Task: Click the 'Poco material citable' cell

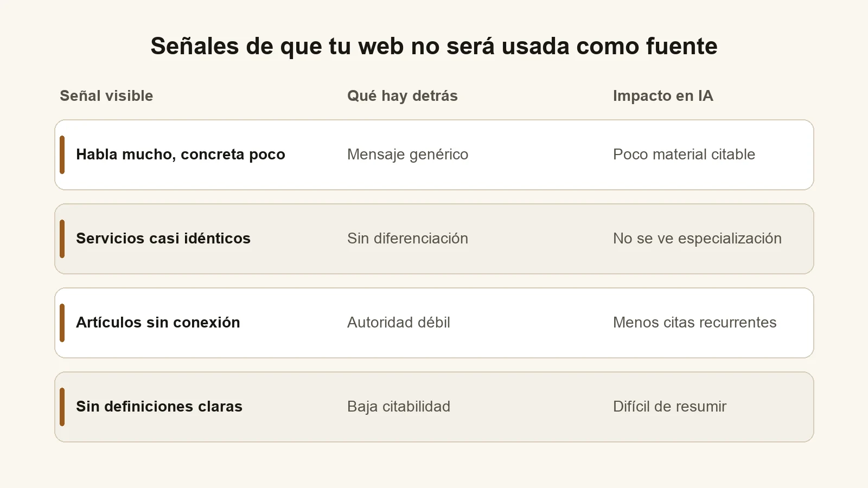Action: pos(684,155)
